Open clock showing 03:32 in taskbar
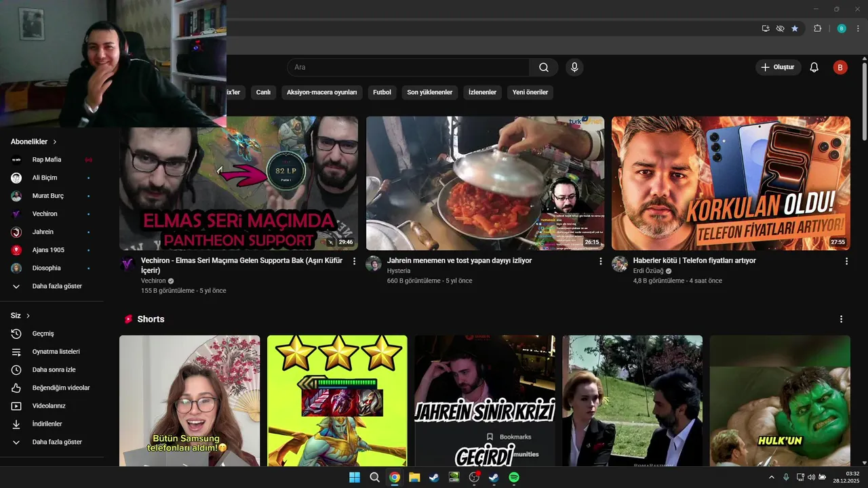This screenshot has width=868, height=488. (848, 477)
